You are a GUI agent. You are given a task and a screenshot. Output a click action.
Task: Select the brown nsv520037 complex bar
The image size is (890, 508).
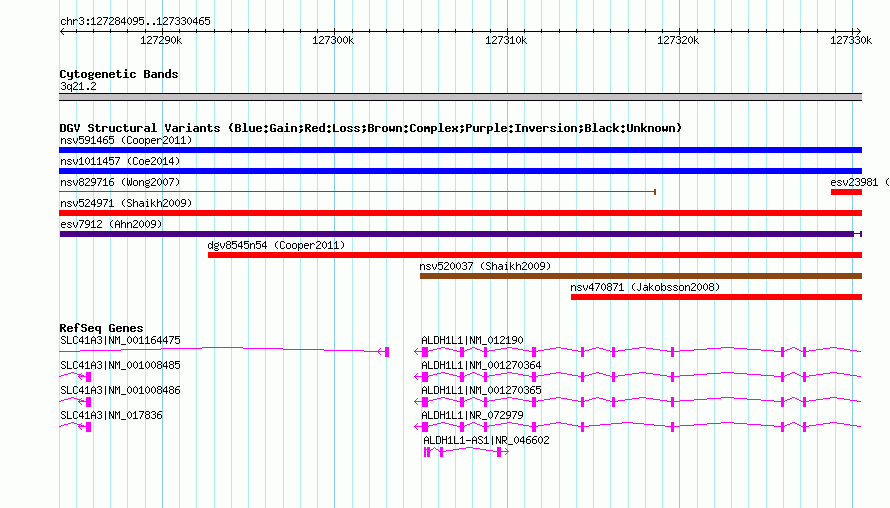click(x=641, y=276)
